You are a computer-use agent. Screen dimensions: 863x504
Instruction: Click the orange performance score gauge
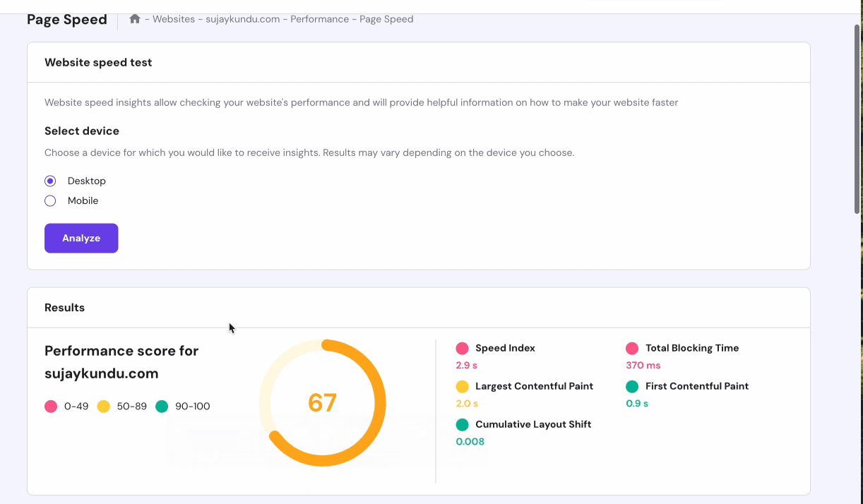323,402
